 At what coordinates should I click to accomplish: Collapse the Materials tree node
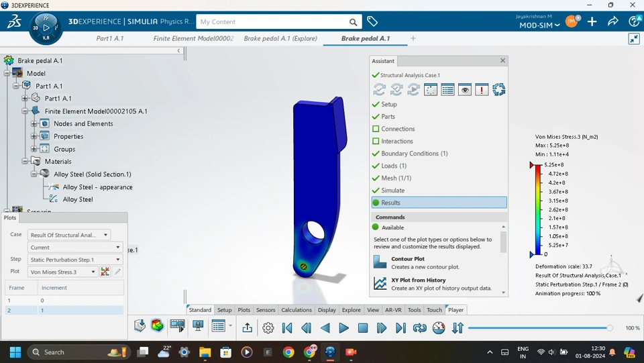tap(25, 162)
